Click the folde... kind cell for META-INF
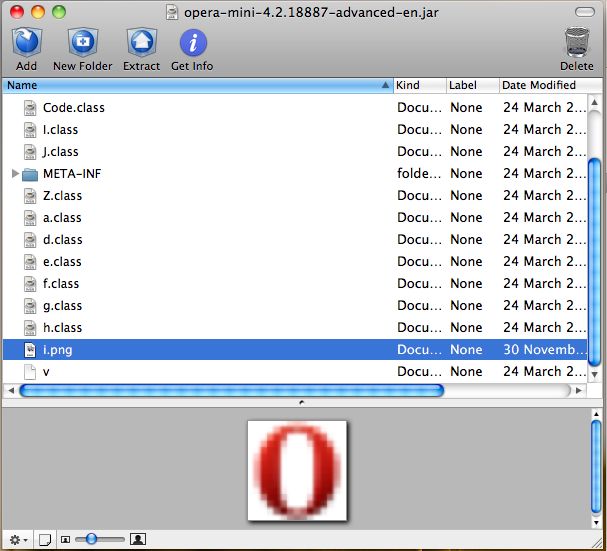 419,173
